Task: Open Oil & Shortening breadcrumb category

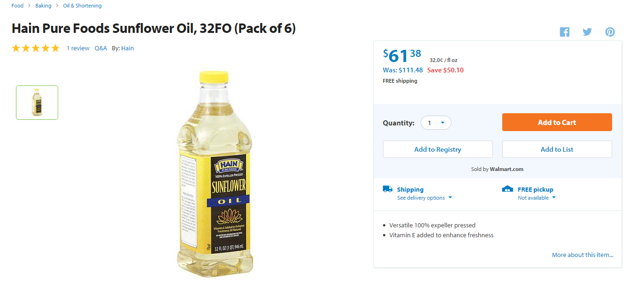Action: tap(82, 6)
